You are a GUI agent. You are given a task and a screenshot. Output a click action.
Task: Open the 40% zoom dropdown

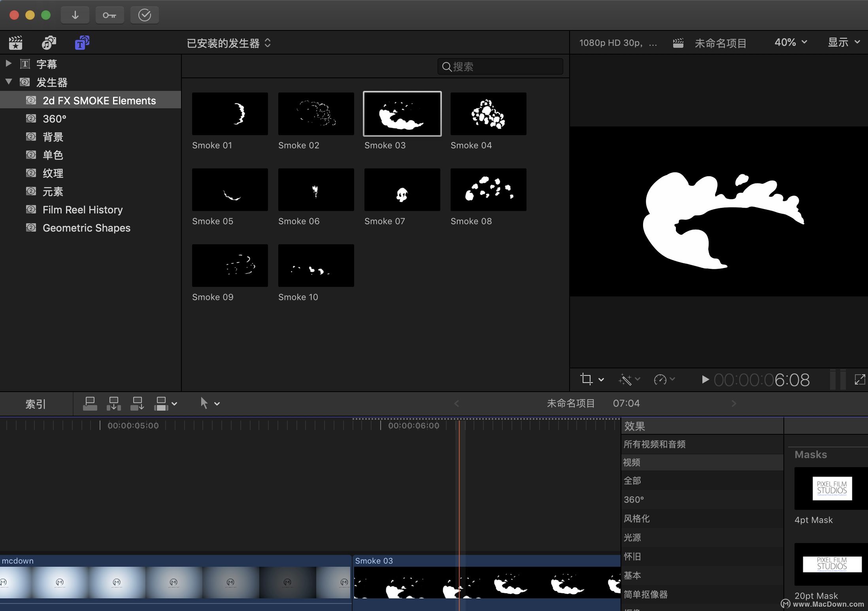point(790,42)
